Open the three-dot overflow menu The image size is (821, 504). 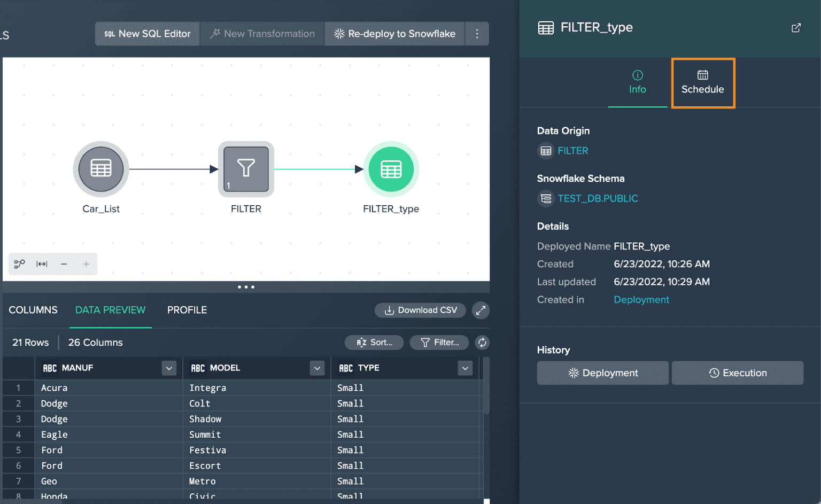pyautogui.click(x=477, y=33)
